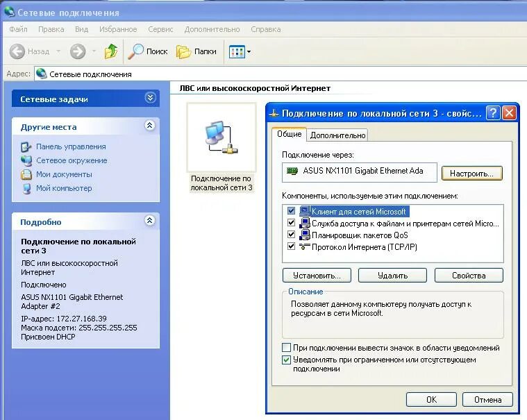Image resolution: width=527 pixels, height=420 pixels.
Task: Open Мои документы link
Action: pyautogui.click(x=64, y=174)
